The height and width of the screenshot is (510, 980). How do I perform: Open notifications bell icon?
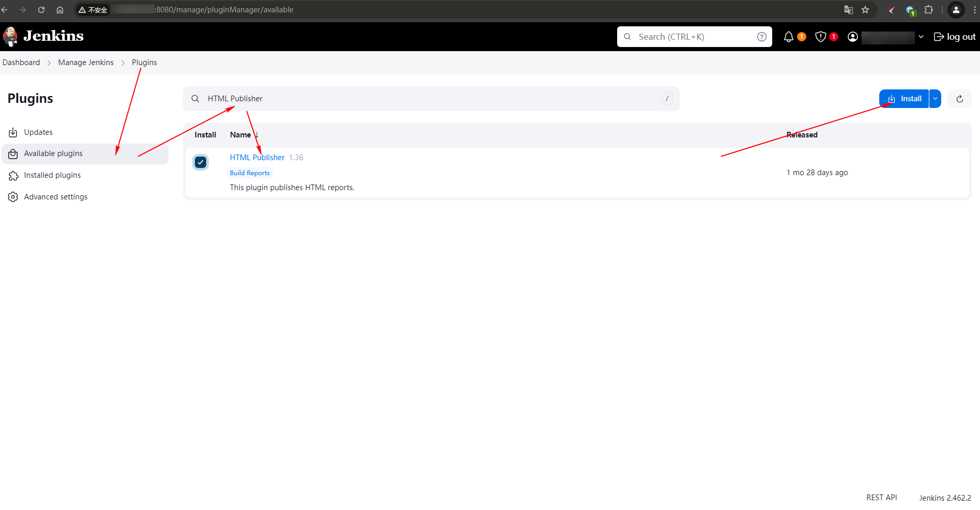[x=789, y=37]
